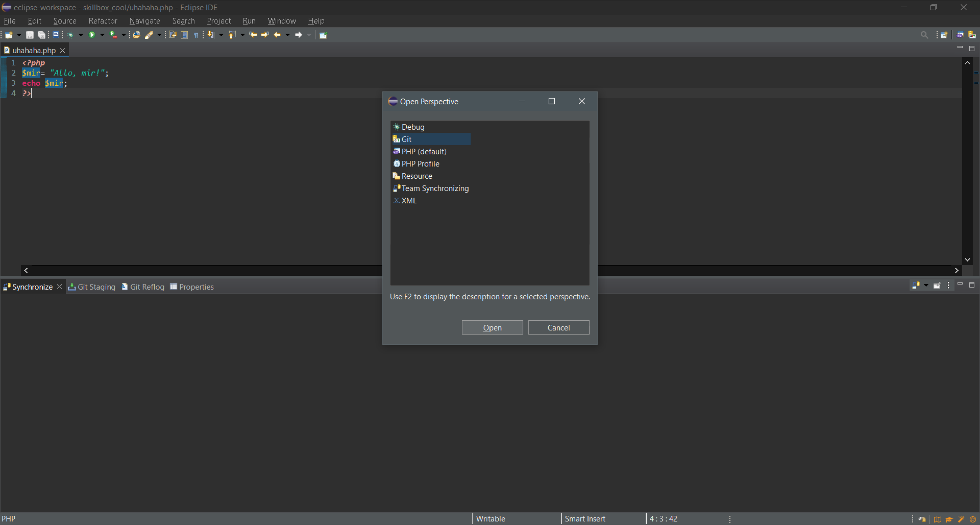Click the New file toolbar icon
Image resolution: width=980 pixels, height=525 pixels.
coord(9,35)
